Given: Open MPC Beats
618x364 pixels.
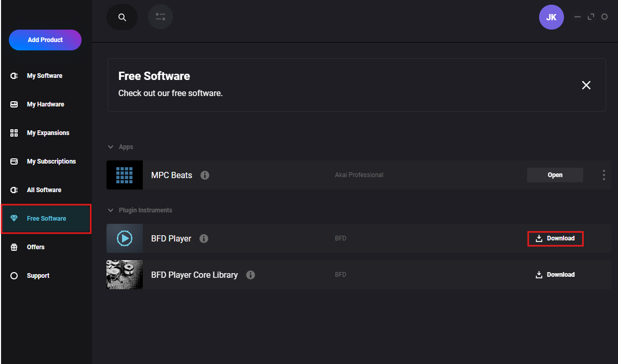Looking at the screenshot, I should pos(555,175).
